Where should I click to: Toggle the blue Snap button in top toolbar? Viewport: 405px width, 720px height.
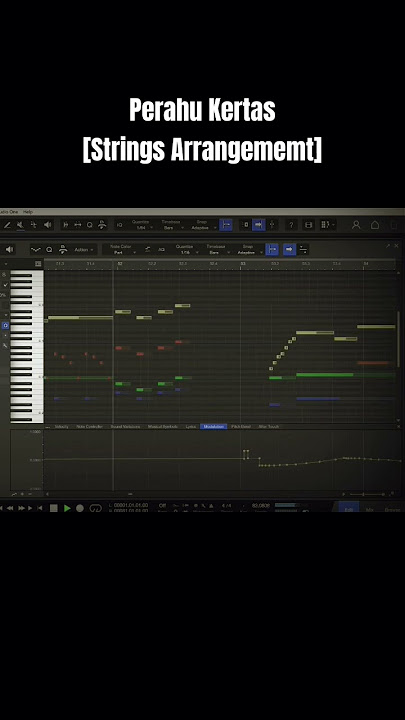coord(225,225)
